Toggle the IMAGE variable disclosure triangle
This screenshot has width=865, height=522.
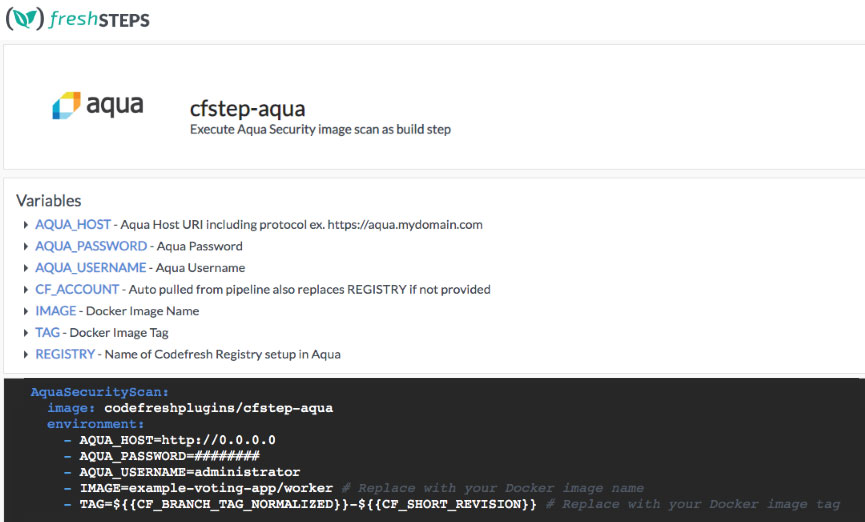coord(26,311)
